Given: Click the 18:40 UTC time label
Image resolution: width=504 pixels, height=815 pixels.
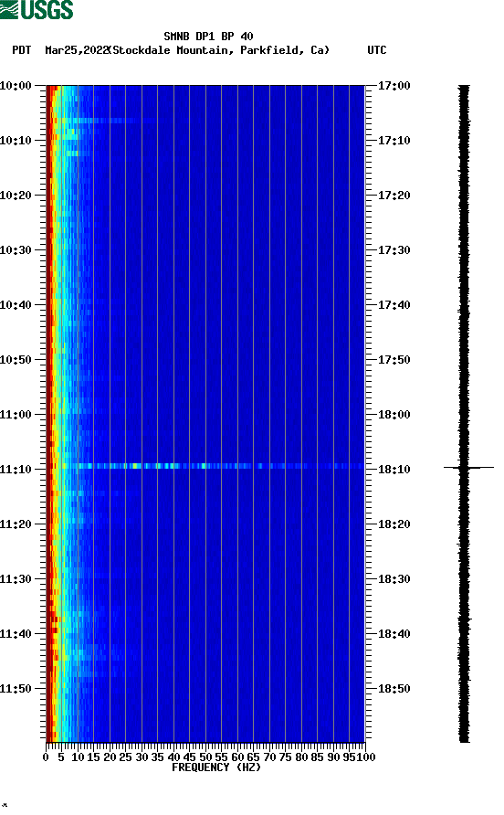Looking at the screenshot, I should pyautogui.click(x=394, y=634).
